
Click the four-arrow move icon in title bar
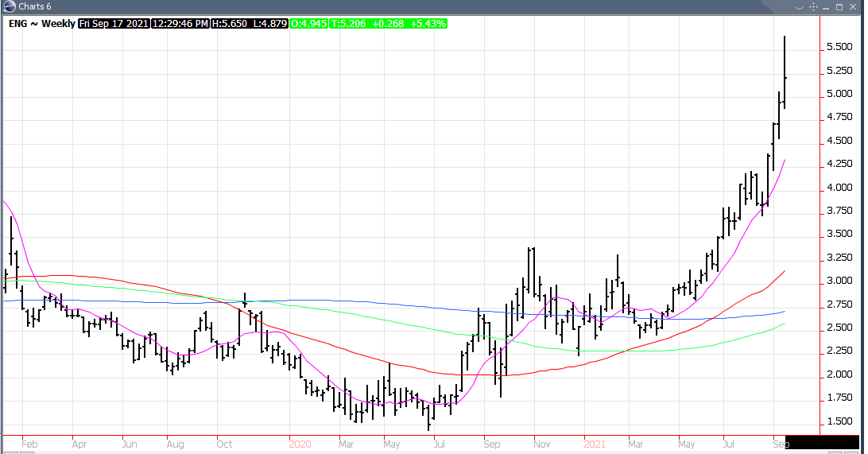[x=813, y=6]
